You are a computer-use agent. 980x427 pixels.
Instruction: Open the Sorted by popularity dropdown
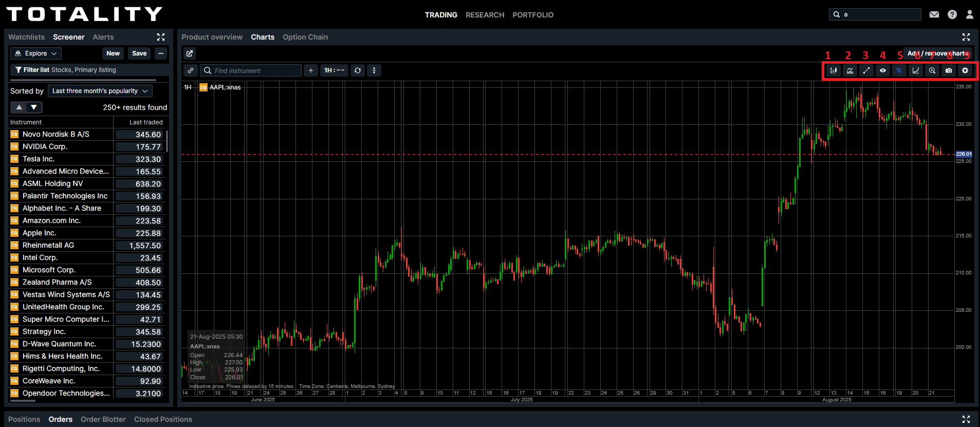click(100, 91)
